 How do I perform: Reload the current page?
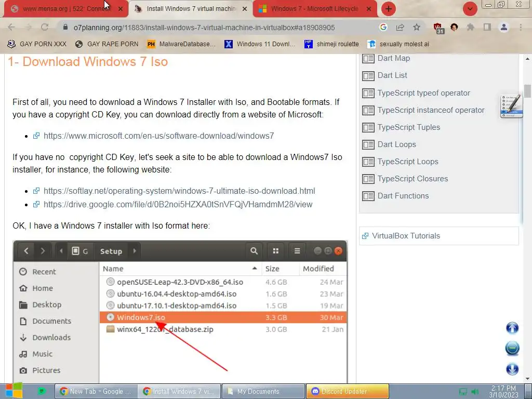(x=45, y=27)
